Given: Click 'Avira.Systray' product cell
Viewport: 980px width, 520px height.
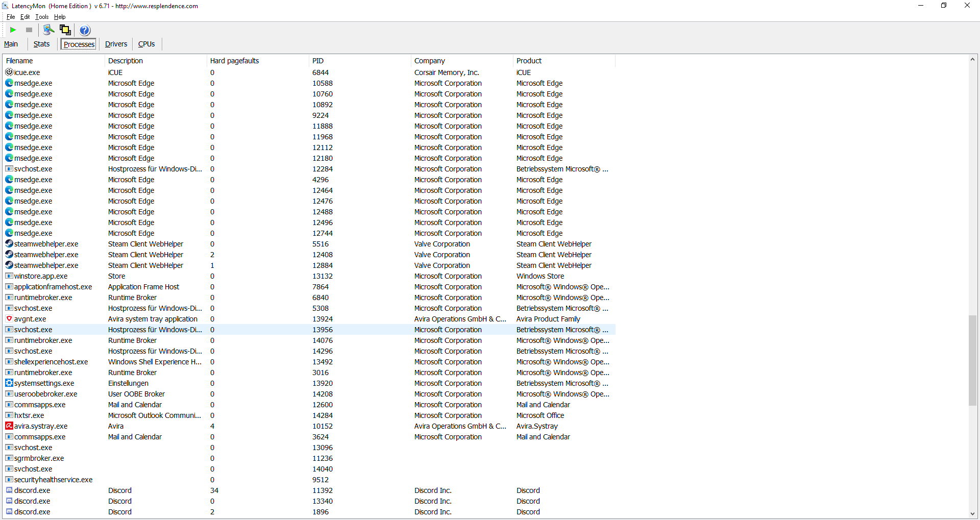Looking at the screenshot, I should 537,426.
